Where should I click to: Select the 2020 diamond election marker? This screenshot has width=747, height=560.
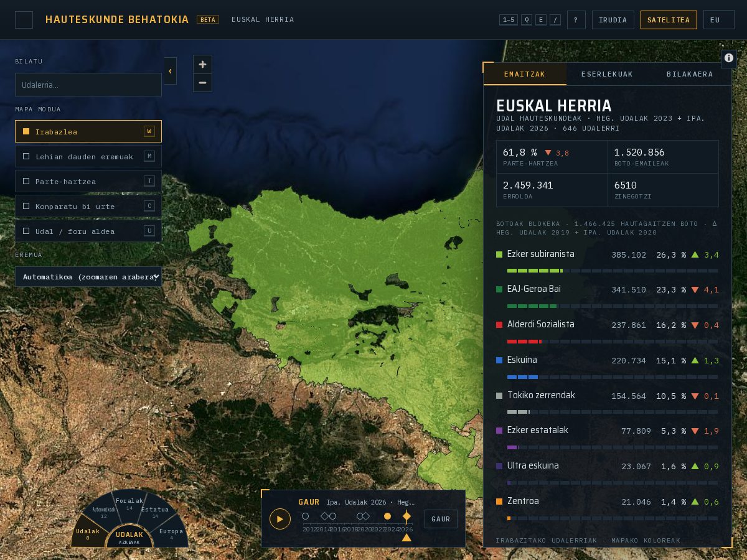point(366,516)
